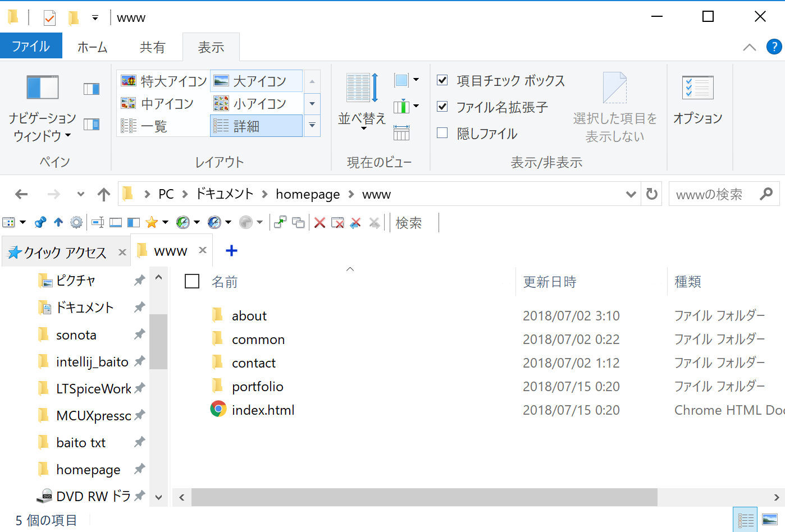Expand the layout gallery more arrow
This screenshot has width=785, height=532.
[x=312, y=126]
